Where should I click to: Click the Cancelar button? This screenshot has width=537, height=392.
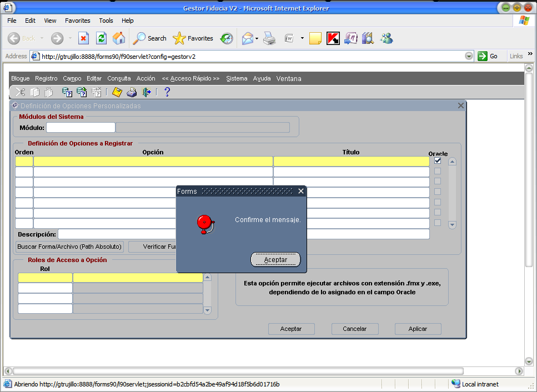tap(354, 329)
